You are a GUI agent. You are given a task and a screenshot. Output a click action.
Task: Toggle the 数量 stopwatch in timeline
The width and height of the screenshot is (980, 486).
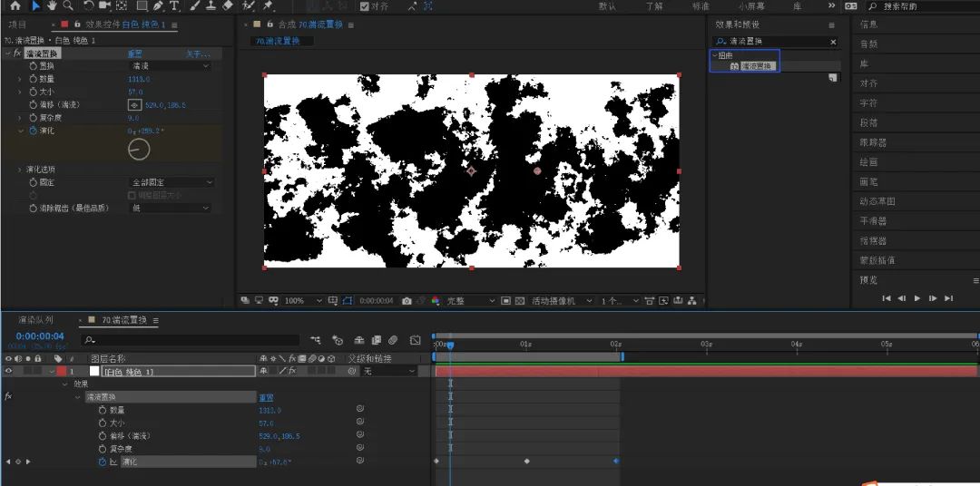point(103,411)
